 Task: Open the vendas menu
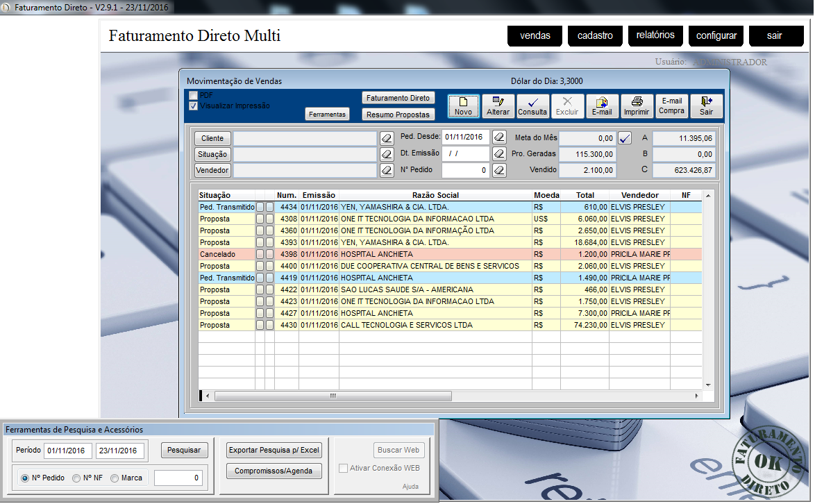click(535, 36)
